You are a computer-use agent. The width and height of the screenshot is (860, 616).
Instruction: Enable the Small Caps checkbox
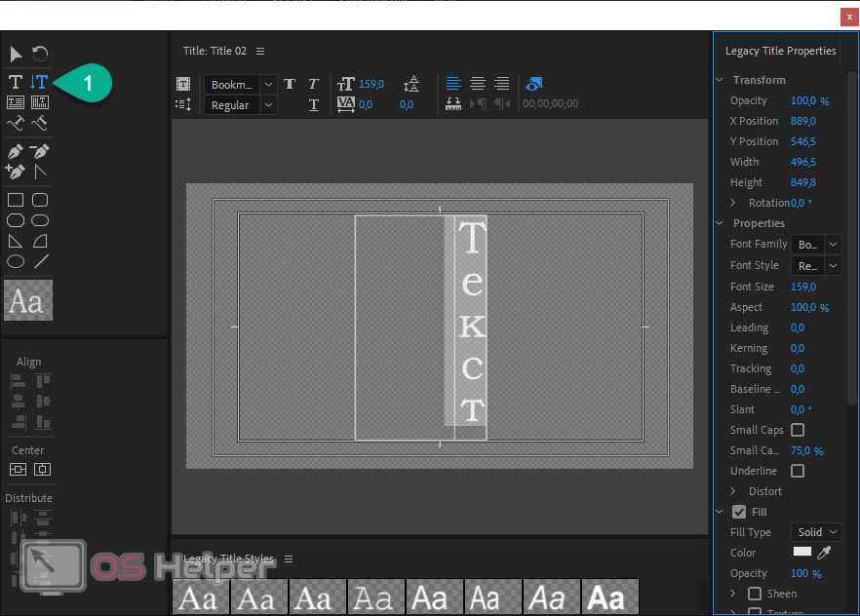click(798, 430)
